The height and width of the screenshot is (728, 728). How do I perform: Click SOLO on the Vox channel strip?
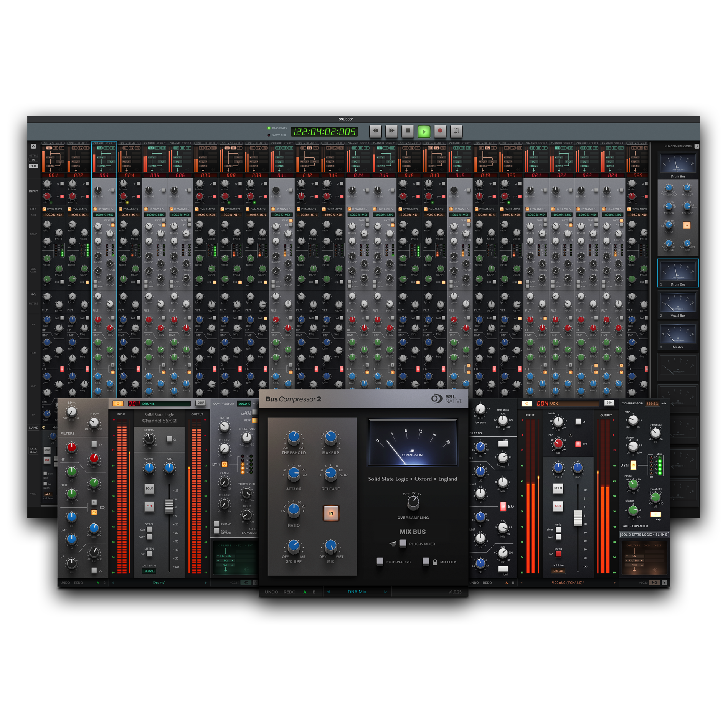pyautogui.click(x=558, y=488)
